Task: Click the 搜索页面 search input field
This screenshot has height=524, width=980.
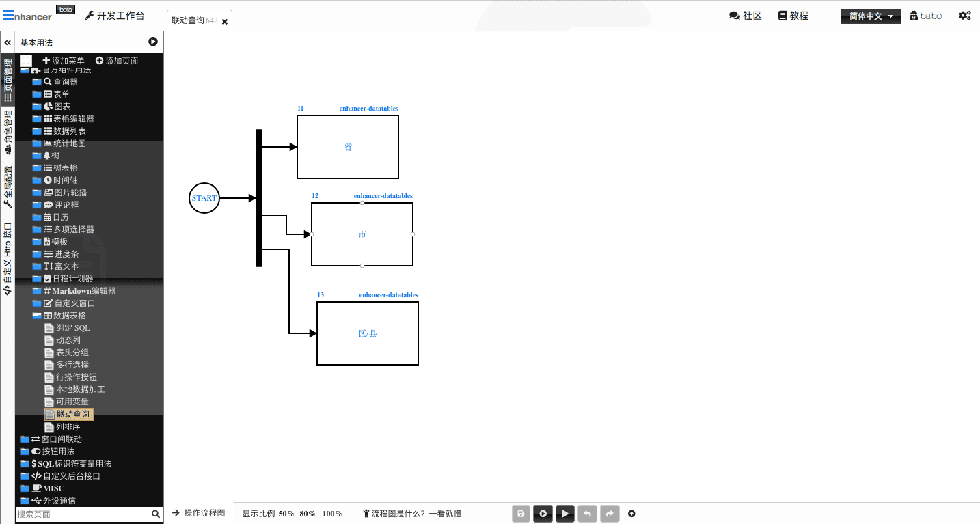Action: (x=82, y=514)
